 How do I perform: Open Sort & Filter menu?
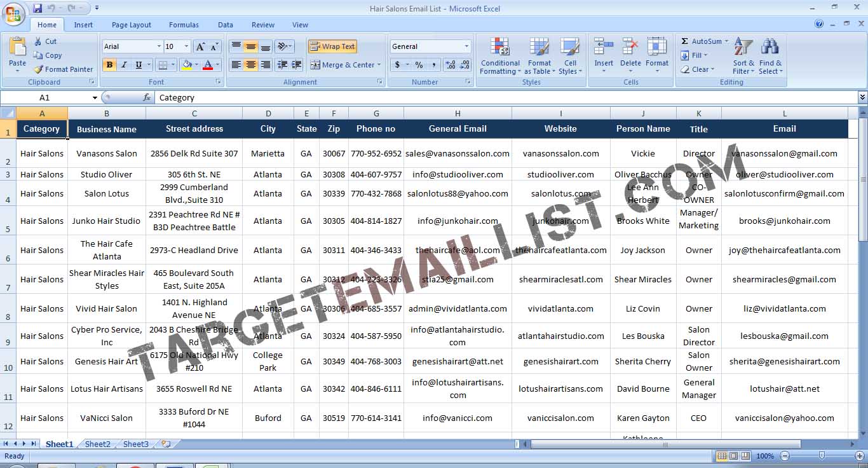tap(743, 56)
